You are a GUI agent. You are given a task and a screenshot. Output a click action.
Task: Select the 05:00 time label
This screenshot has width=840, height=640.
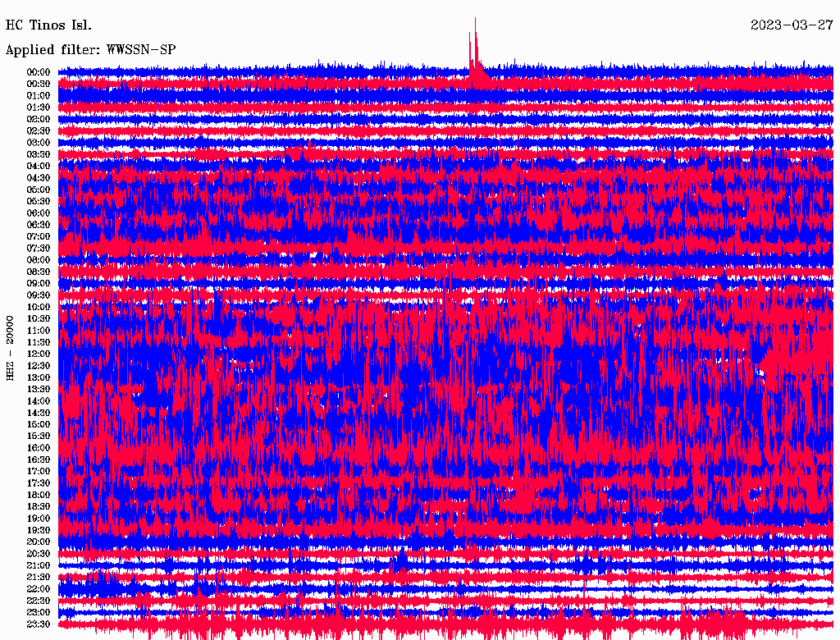pos(39,190)
